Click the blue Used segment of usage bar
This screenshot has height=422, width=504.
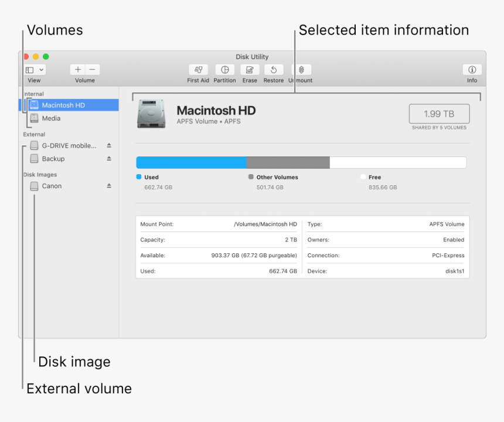(191, 162)
